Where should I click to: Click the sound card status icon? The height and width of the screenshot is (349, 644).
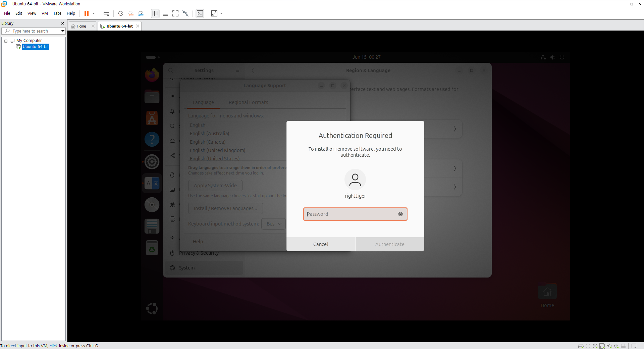tap(616, 346)
